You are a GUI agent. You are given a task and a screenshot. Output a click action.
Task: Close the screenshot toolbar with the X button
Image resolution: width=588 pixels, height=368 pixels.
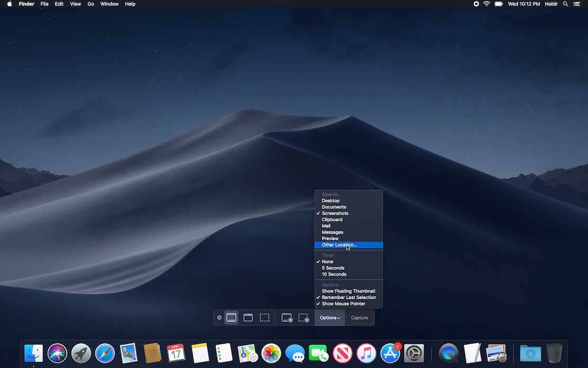(219, 318)
